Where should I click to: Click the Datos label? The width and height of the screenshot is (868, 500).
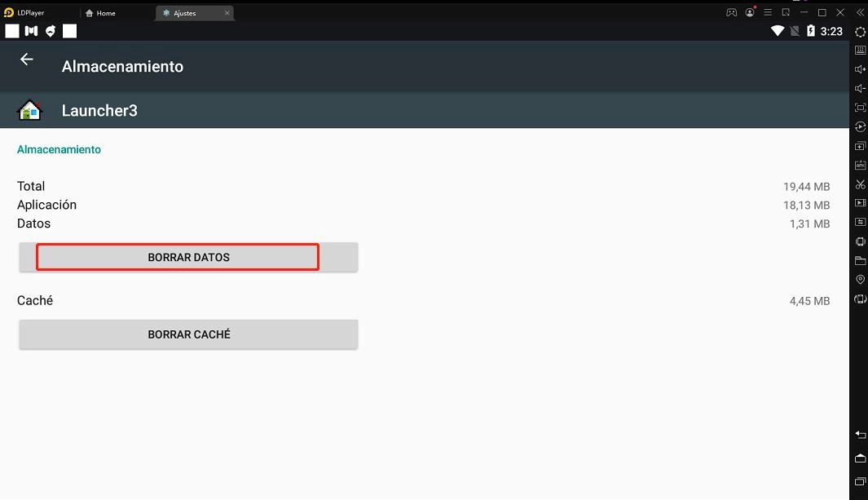pyautogui.click(x=33, y=223)
